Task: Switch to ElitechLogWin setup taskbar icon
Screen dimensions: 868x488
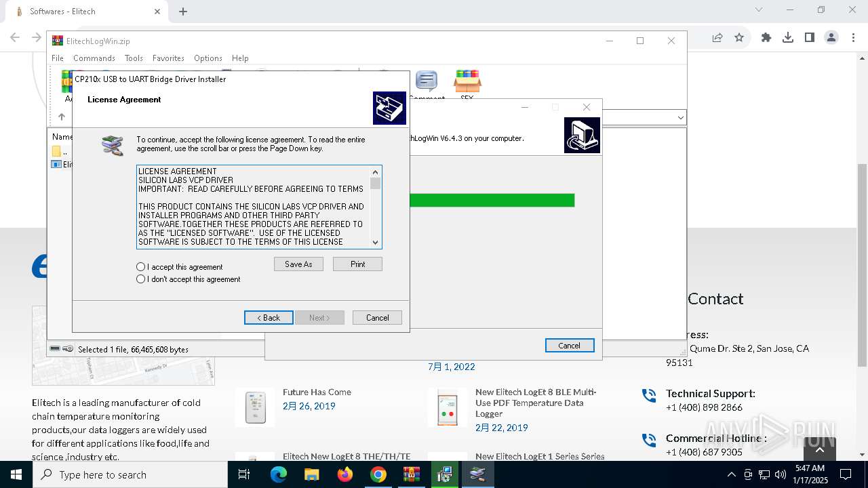Action: click(x=445, y=474)
